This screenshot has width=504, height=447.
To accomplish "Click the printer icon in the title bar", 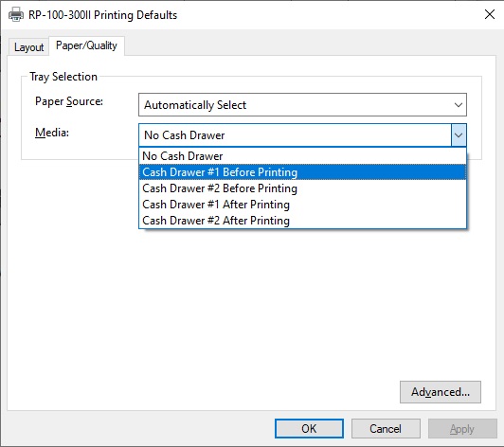I will click(x=16, y=15).
